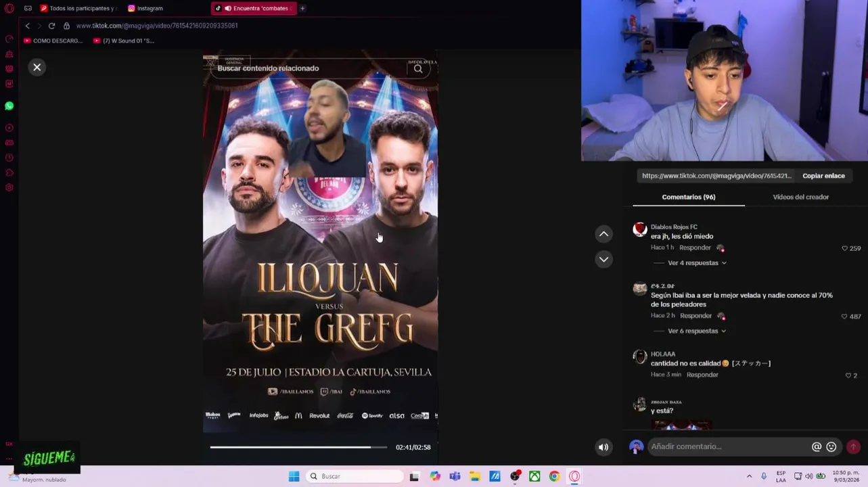
Task: Open the Diablos Rojos FC profile avatar
Action: tap(639, 230)
